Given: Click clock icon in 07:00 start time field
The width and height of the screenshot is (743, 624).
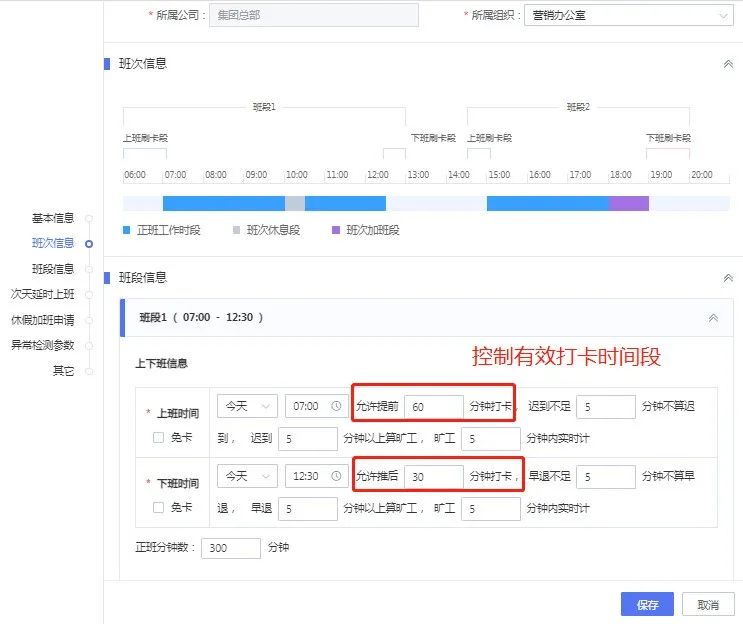Looking at the screenshot, I should [x=336, y=407].
